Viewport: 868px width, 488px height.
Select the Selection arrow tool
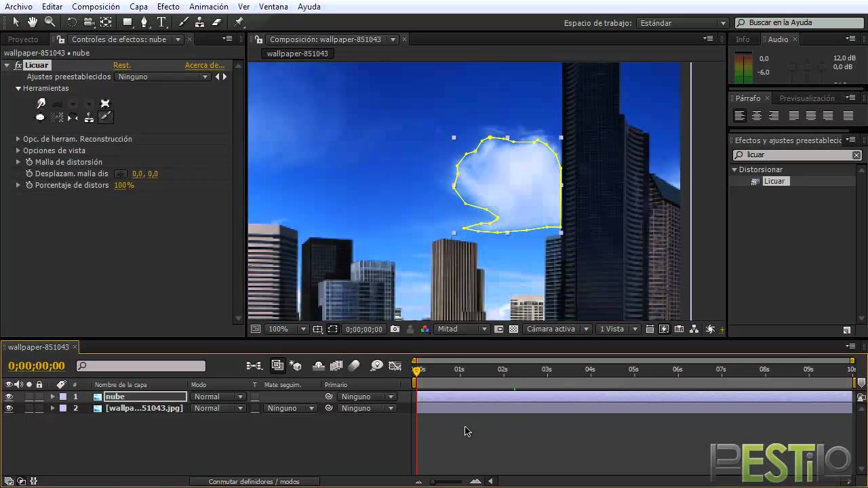coord(16,22)
